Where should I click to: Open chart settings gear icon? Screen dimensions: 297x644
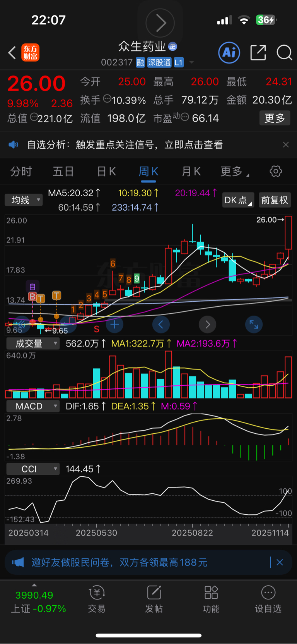click(x=276, y=171)
